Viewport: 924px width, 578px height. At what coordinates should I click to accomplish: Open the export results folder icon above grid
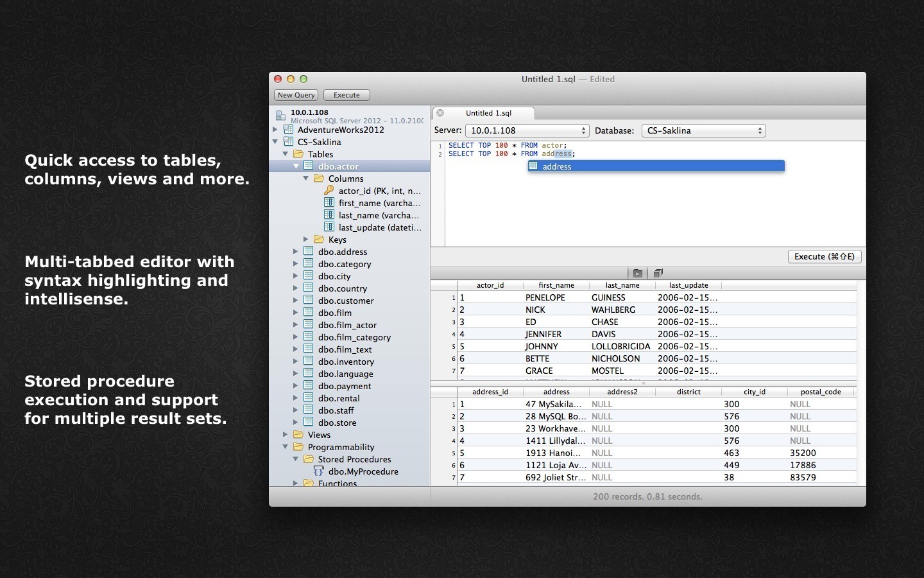point(637,273)
